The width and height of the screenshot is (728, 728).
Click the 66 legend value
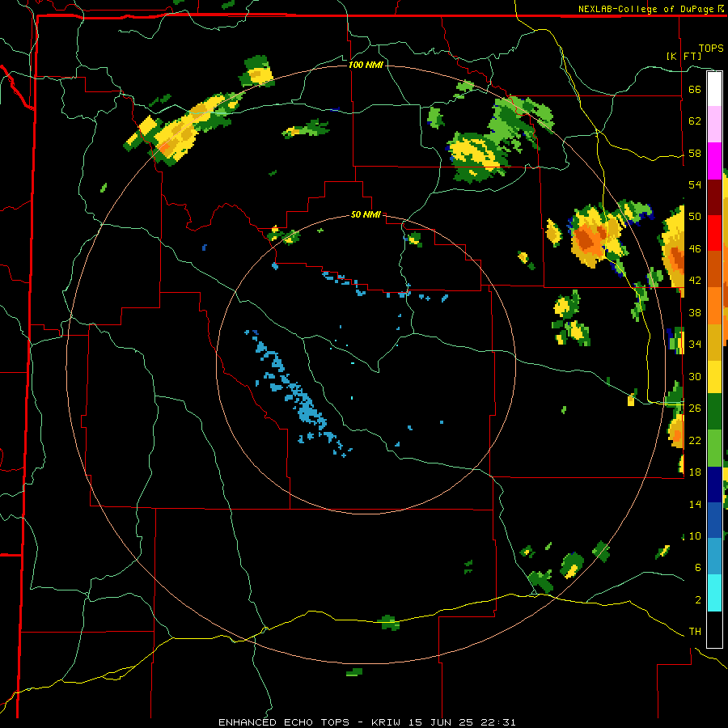[x=695, y=89]
